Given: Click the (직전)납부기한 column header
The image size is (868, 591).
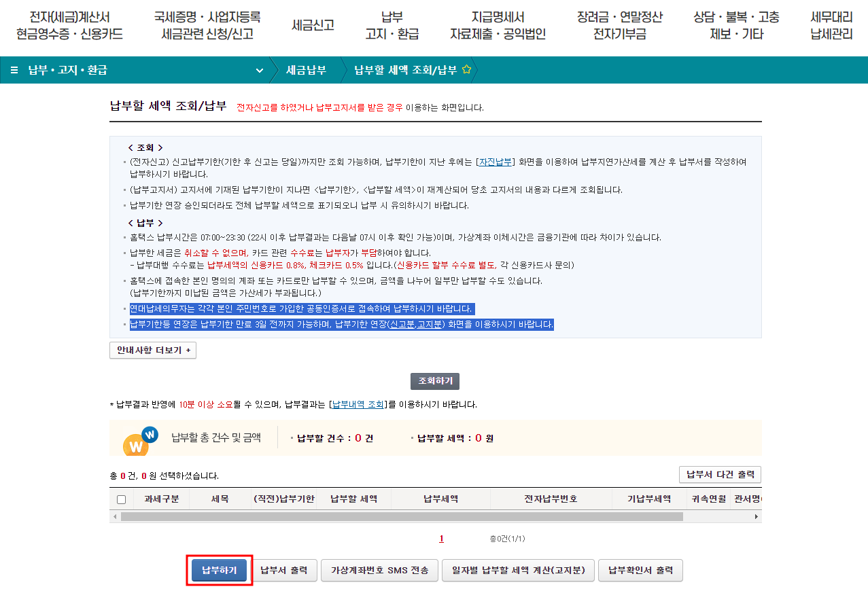Looking at the screenshot, I should coord(283,499).
